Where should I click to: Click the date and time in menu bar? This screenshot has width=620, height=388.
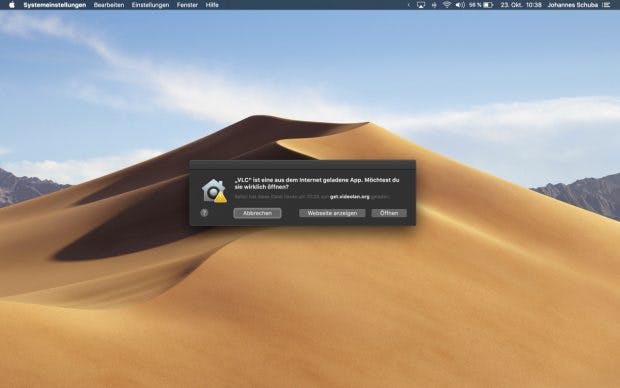[521, 5]
